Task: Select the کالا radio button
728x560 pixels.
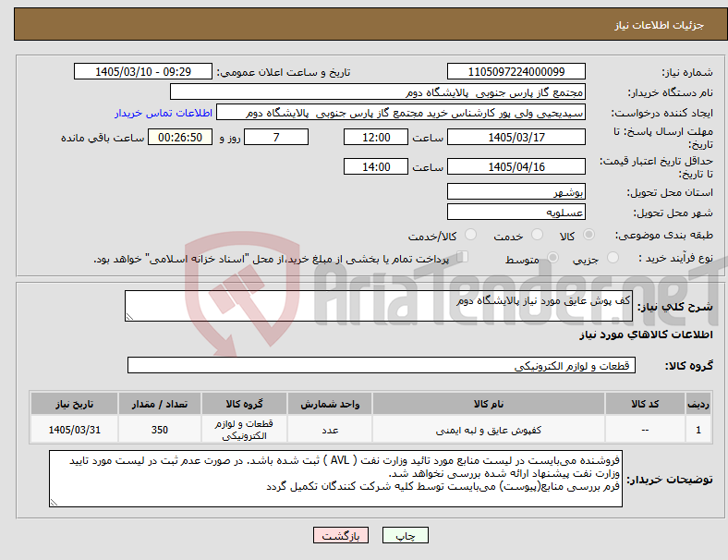Action: pyautogui.click(x=588, y=235)
